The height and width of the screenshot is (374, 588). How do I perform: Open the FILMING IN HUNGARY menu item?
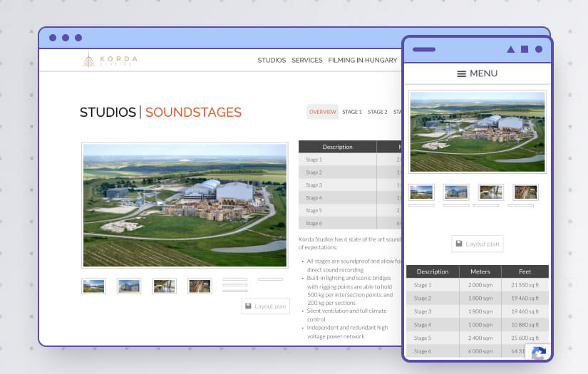tap(362, 60)
